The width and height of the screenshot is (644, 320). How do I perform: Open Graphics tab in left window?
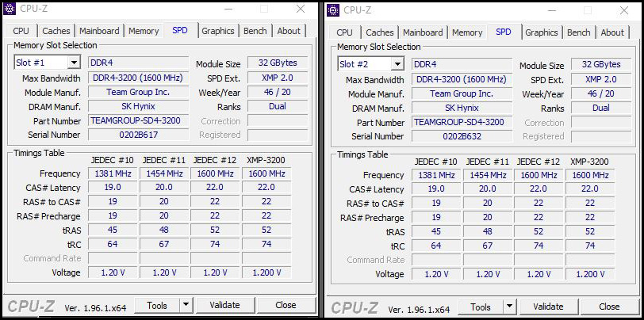(x=218, y=31)
